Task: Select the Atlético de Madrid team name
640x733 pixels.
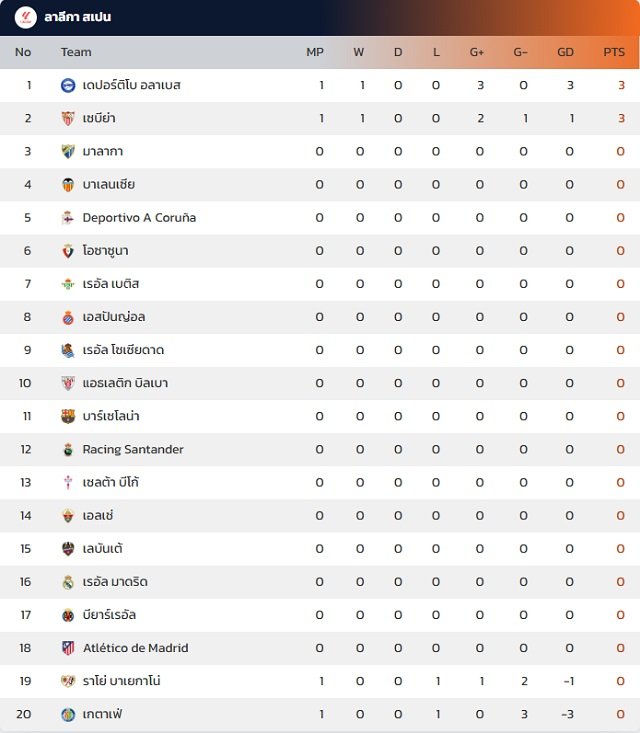Action: click(136, 648)
